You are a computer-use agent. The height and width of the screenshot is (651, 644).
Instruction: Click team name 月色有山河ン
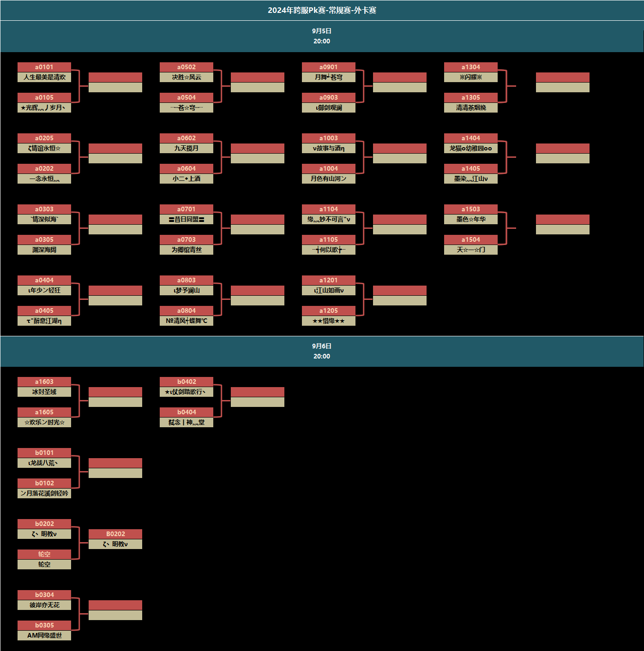[x=329, y=179]
